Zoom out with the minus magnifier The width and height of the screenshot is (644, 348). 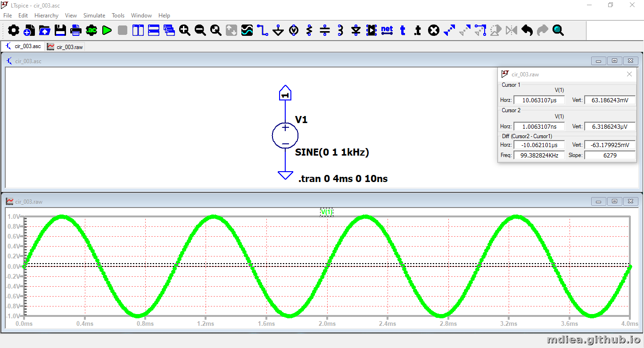tap(200, 31)
